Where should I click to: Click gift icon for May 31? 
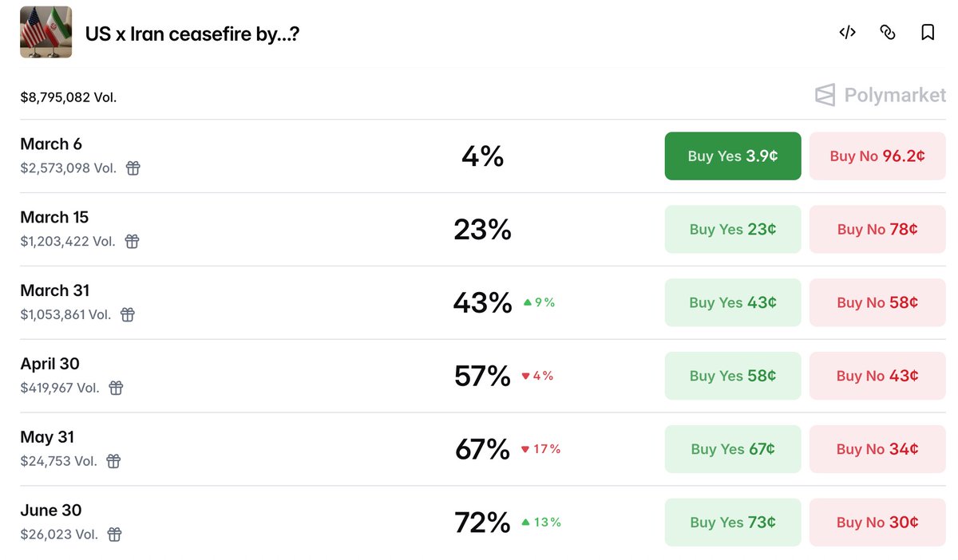(x=113, y=461)
